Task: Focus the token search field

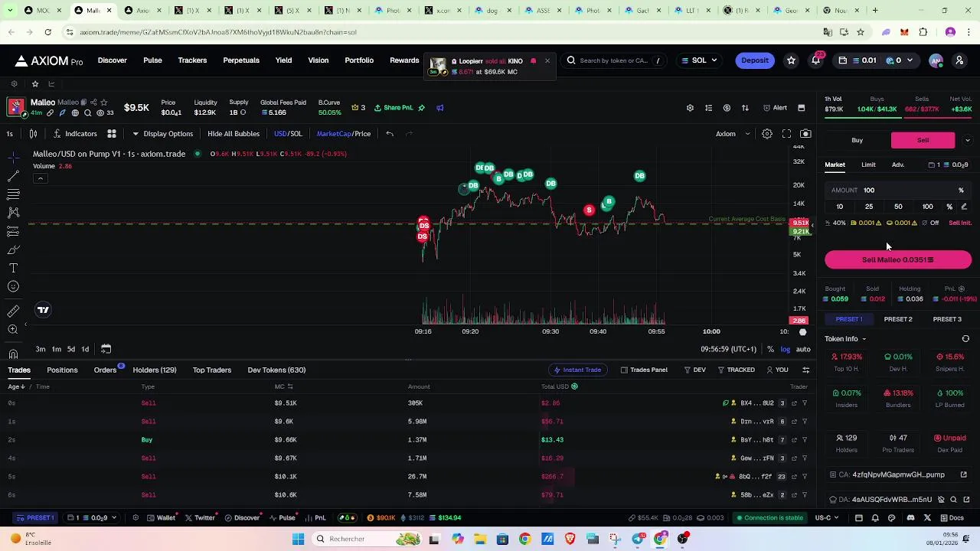Action: coord(614,60)
